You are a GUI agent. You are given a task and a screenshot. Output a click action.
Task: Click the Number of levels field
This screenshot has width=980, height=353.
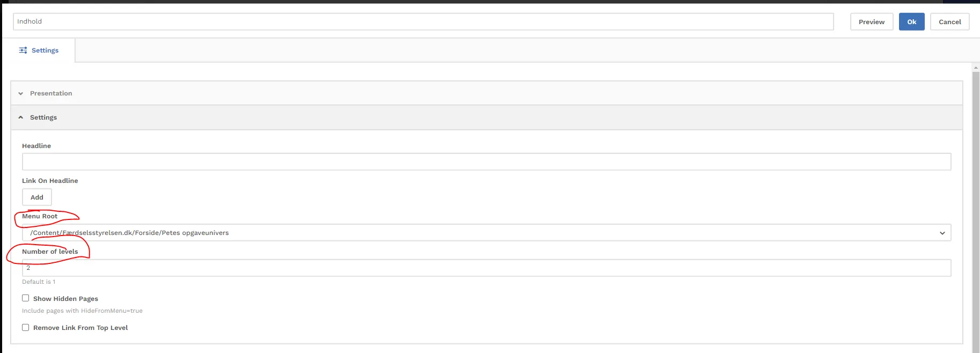pyautogui.click(x=486, y=268)
